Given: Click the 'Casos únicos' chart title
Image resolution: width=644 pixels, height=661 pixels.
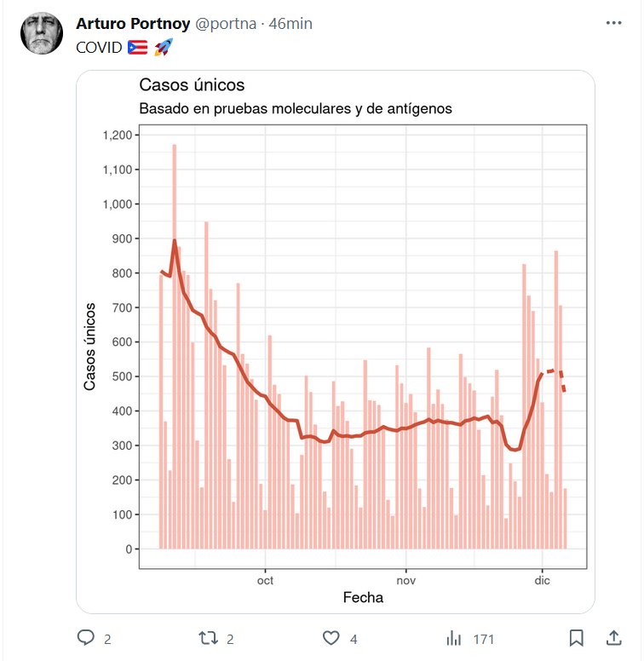Looking at the screenshot, I should pyautogui.click(x=192, y=85).
